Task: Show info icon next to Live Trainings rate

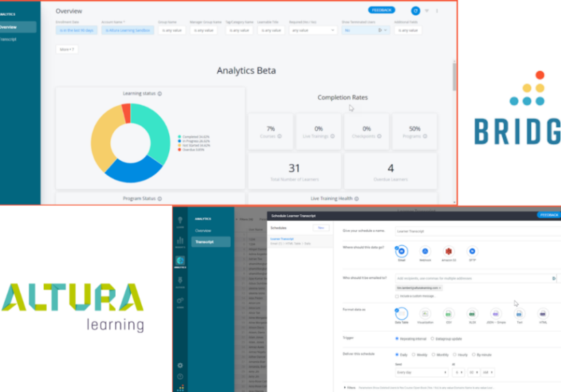Action: click(332, 136)
